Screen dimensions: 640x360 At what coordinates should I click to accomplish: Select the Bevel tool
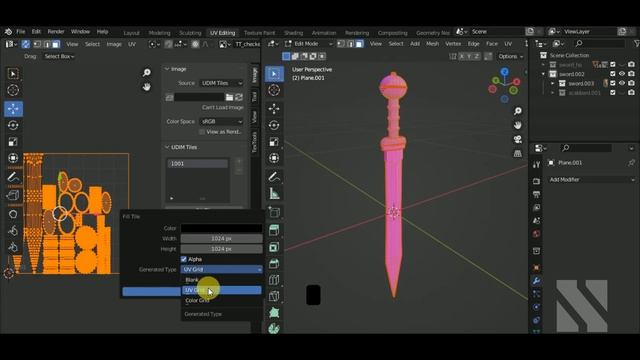click(x=274, y=263)
